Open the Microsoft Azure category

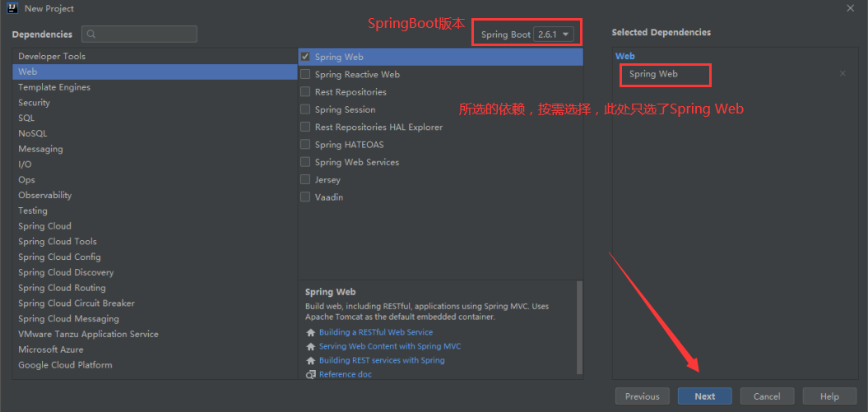(155, 350)
